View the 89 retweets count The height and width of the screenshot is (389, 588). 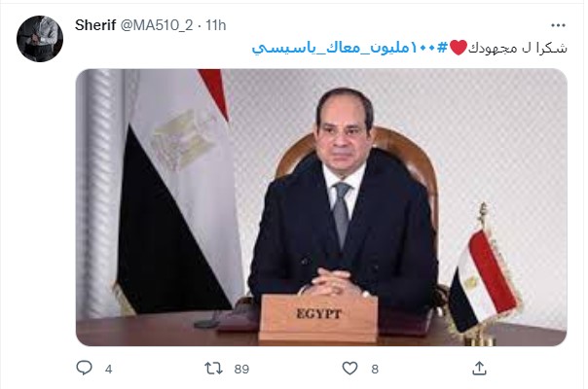point(241,370)
